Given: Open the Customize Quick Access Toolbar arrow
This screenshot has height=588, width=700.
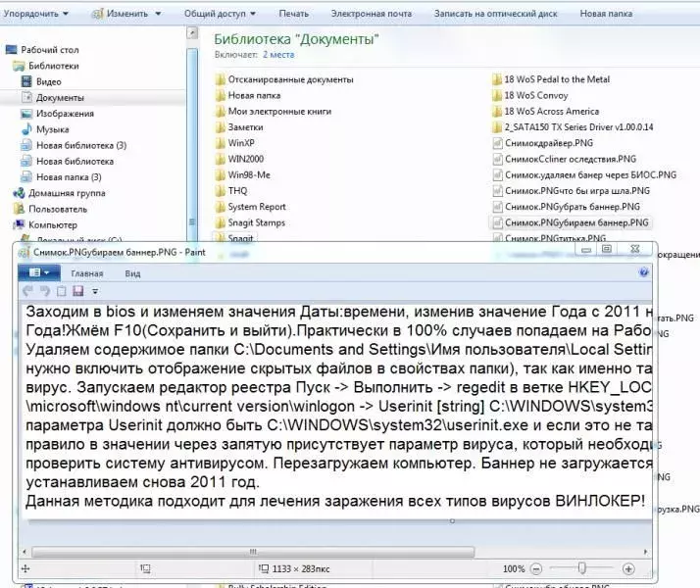Looking at the screenshot, I should coord(95,292).
